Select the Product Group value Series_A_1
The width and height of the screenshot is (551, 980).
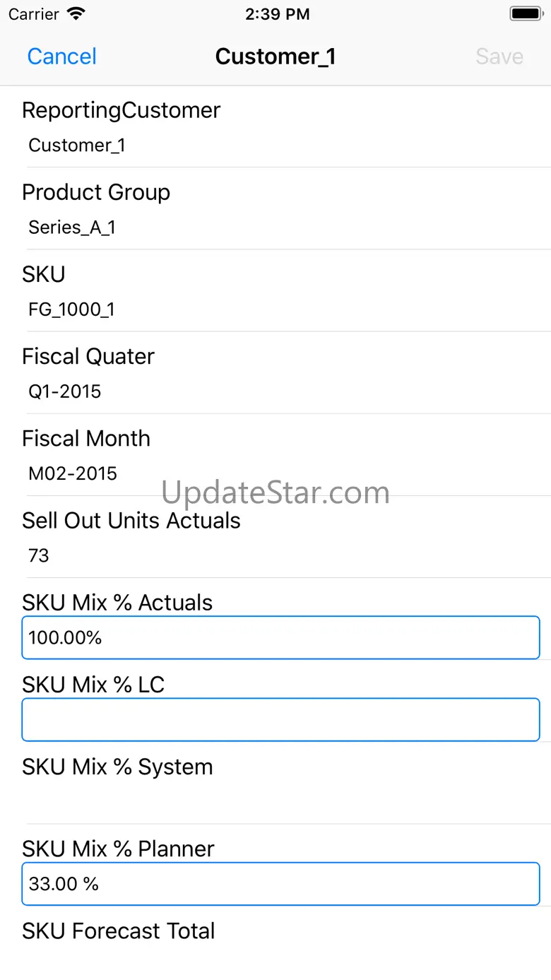pos(72,228)
